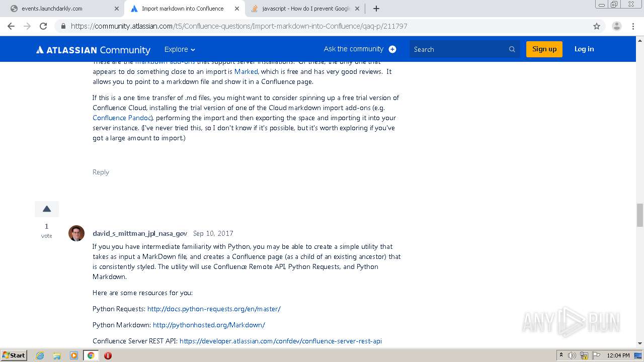644x362 pixels.
Task: Open the Chrome three-dot menu
Action: coord(633,26)
